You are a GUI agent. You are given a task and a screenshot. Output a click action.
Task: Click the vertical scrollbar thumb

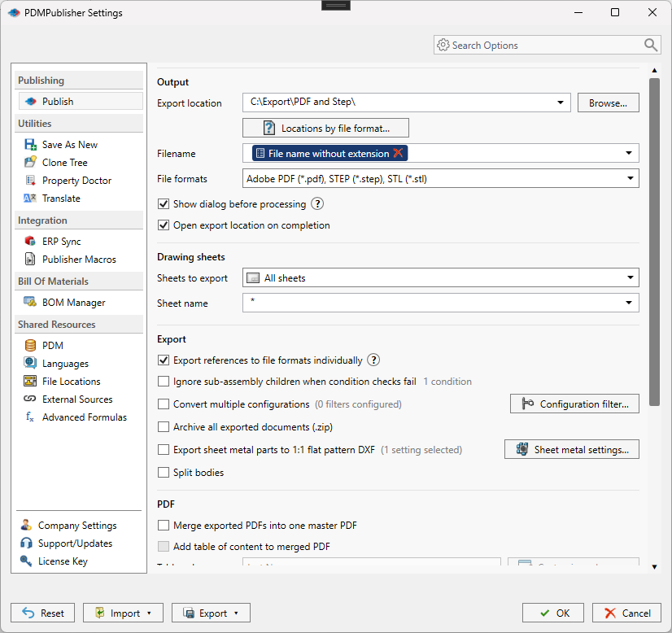click(x=654, y=242)
